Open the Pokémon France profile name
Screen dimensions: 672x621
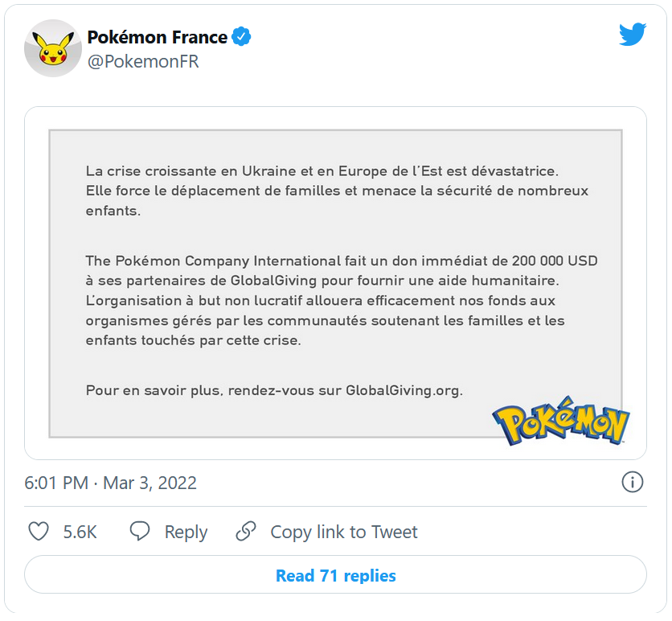(157, 37)
